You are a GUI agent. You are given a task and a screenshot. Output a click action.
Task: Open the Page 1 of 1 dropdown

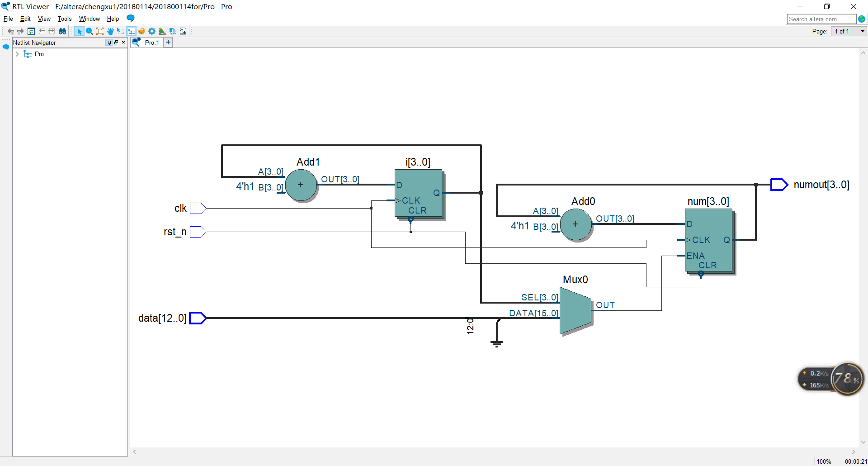849,31
